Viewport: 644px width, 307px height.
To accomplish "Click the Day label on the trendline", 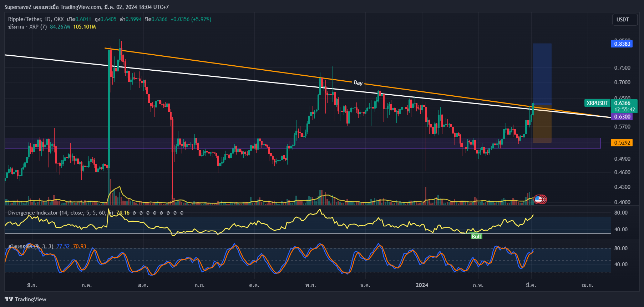I will [358, 83].
